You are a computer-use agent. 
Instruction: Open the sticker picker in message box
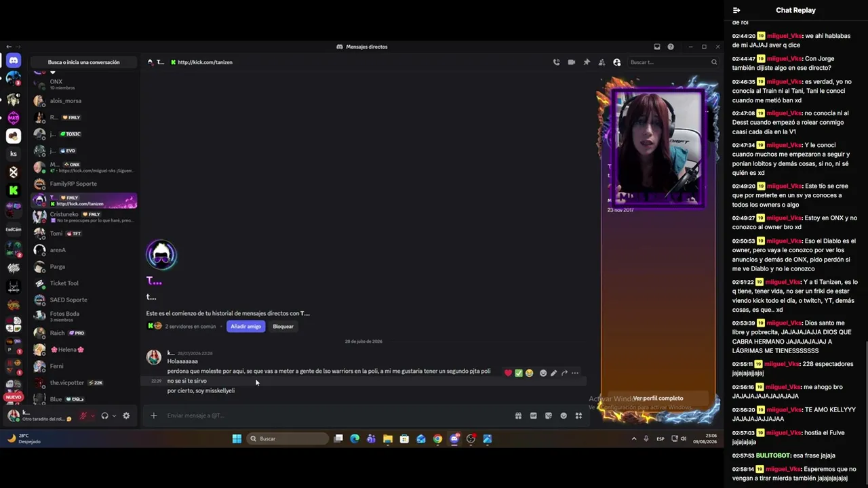548,415
